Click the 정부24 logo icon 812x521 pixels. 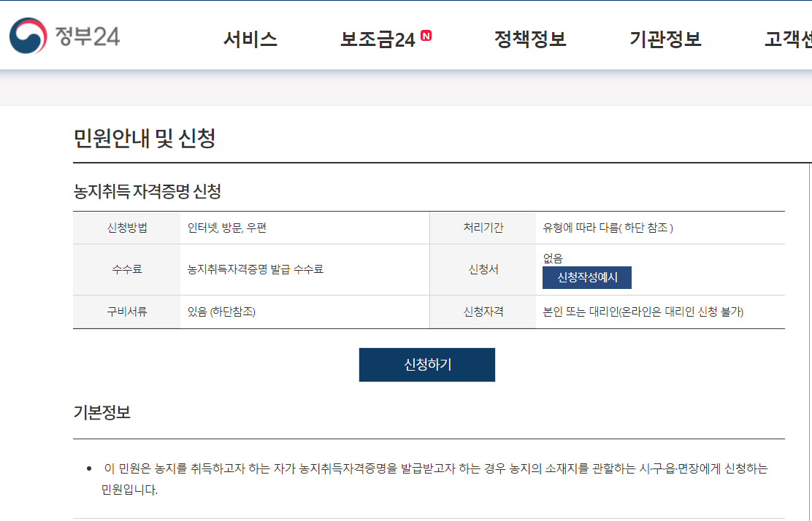(x=28, y=36)
